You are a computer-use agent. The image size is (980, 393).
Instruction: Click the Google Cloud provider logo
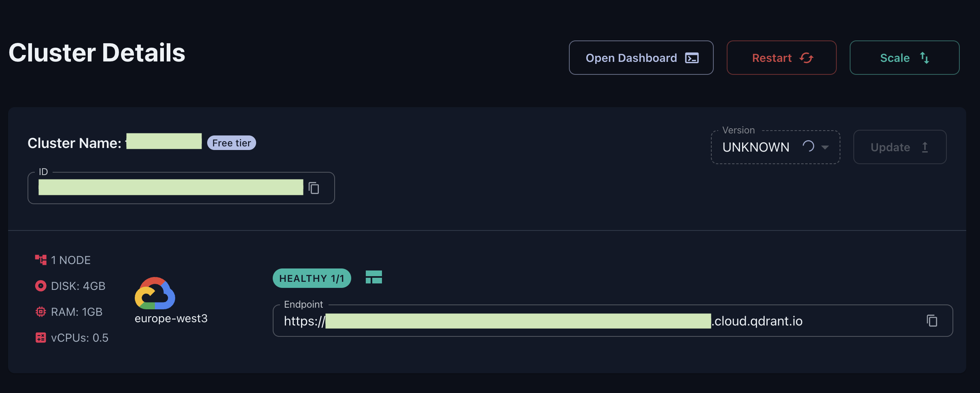pos(155,293)
